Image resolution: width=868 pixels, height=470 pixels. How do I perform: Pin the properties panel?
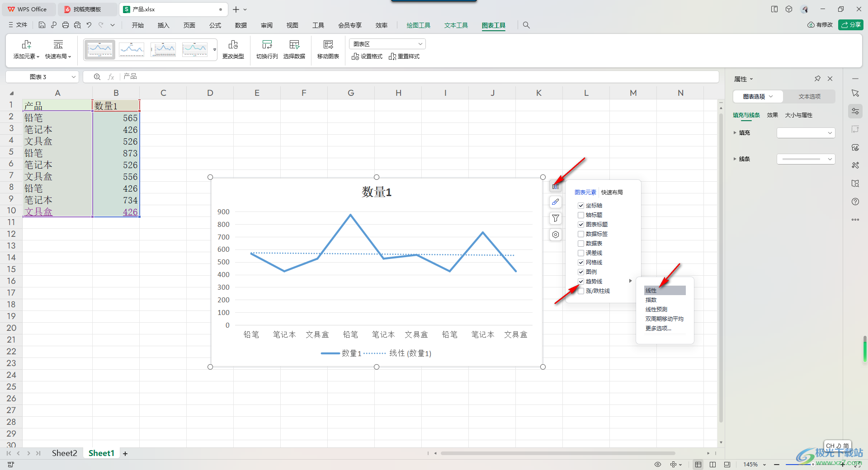(817, 79)
